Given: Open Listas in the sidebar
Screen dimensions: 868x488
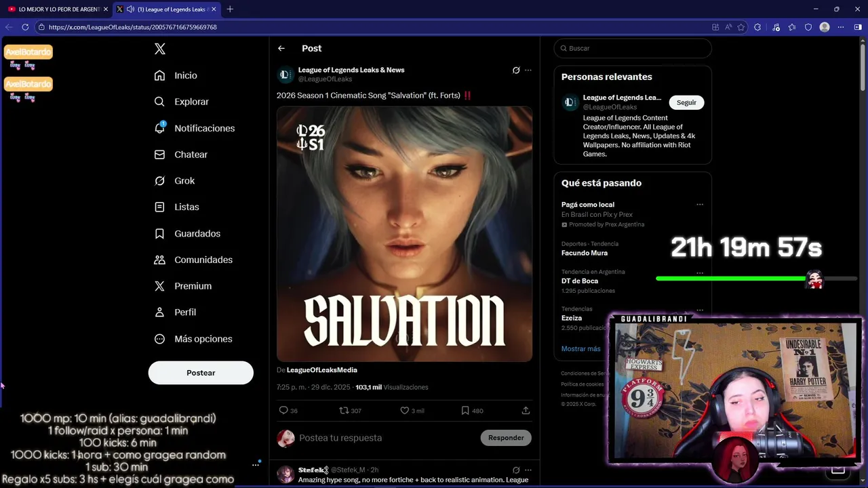Looking at the screenshot, I should tap(176, 207).
